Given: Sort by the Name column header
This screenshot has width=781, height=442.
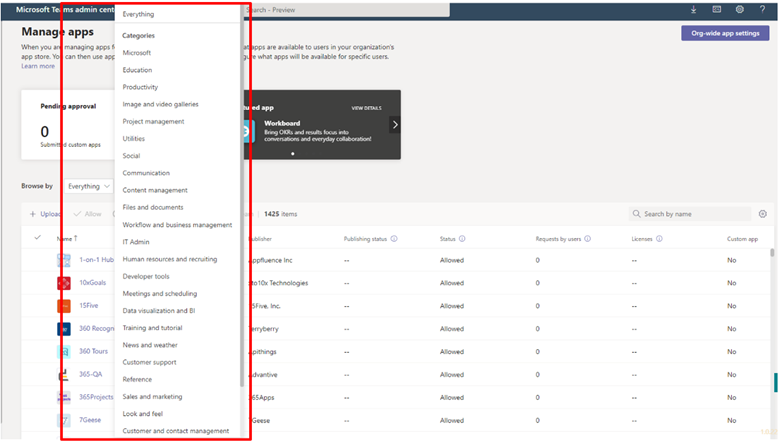Looking at the screenshot, I should click(x=67, y=239).
